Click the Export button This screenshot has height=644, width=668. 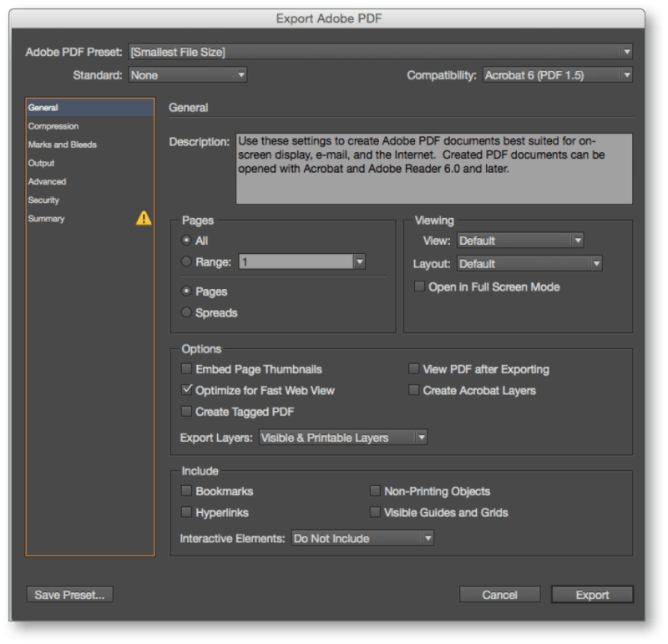click(x=592, y=595)
